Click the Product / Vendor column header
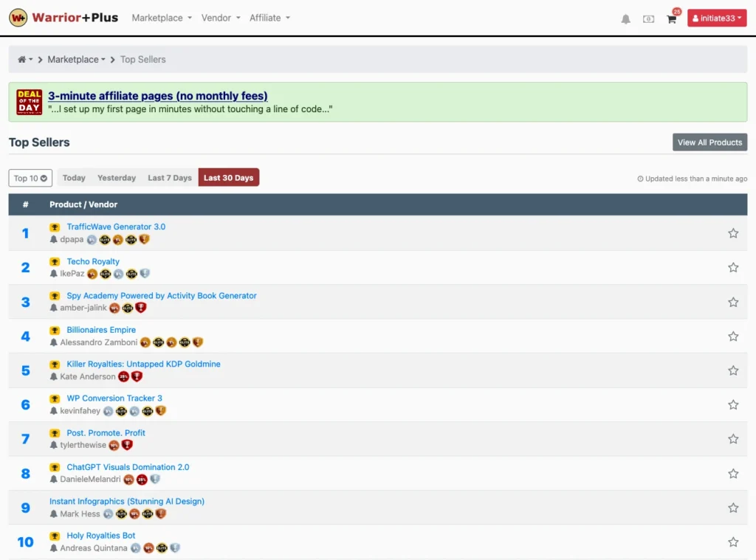The image size is (756, 560). click(83, 205)
